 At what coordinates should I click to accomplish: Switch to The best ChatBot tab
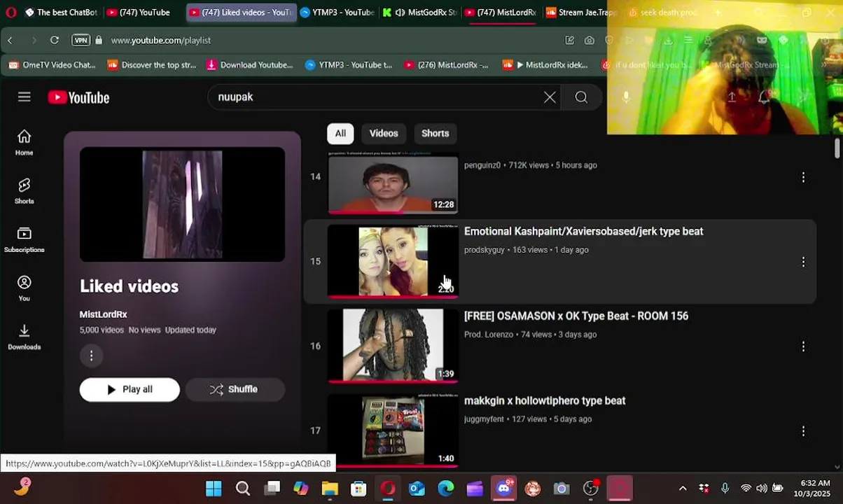(x=61, y=12)
